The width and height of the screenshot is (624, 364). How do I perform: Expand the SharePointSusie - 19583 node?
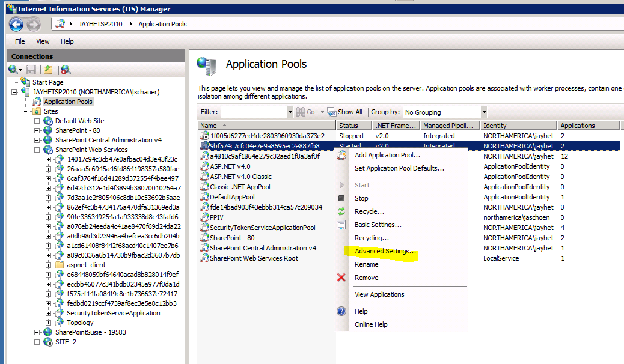point(37,332)
